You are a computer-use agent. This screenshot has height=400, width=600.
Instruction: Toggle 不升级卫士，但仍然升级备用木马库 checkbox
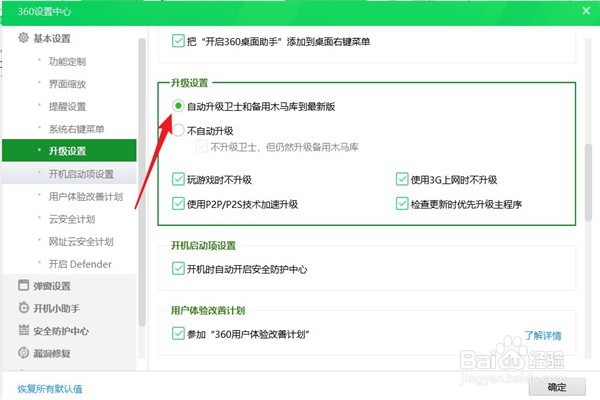coord(202,147)
